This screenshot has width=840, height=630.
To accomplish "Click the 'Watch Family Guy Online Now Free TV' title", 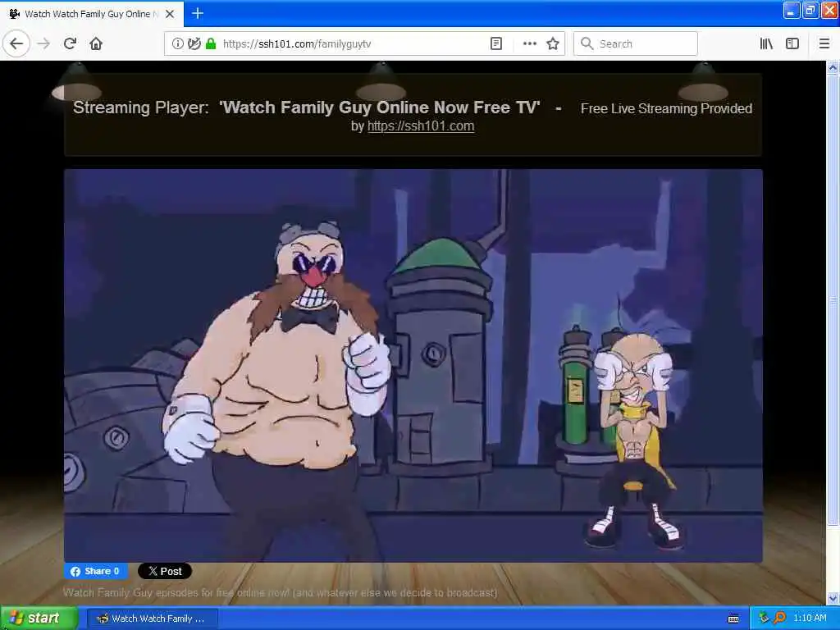I will tap(380, 107).
